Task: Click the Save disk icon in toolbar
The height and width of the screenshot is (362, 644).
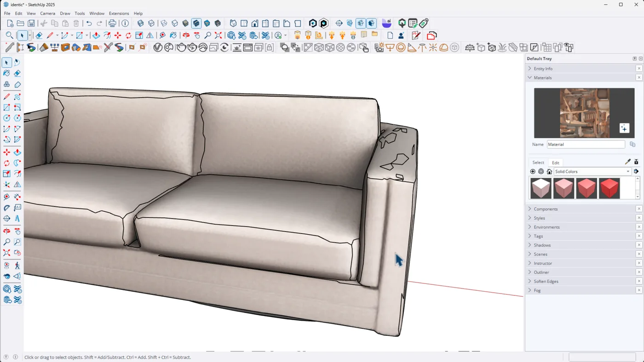Action: [31, 23]
